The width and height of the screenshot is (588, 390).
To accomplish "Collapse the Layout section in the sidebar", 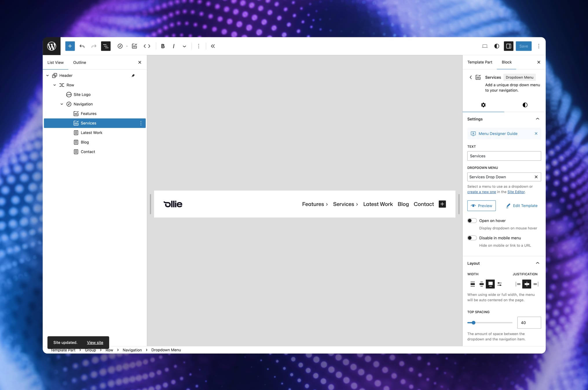I will coord(538,263).
